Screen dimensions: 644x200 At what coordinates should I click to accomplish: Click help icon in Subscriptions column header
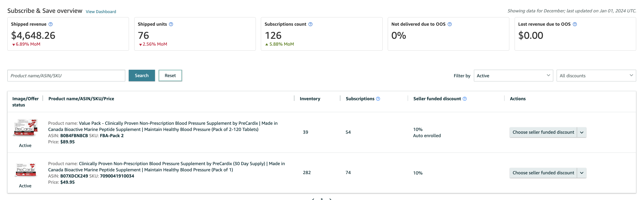pos(378,99)
